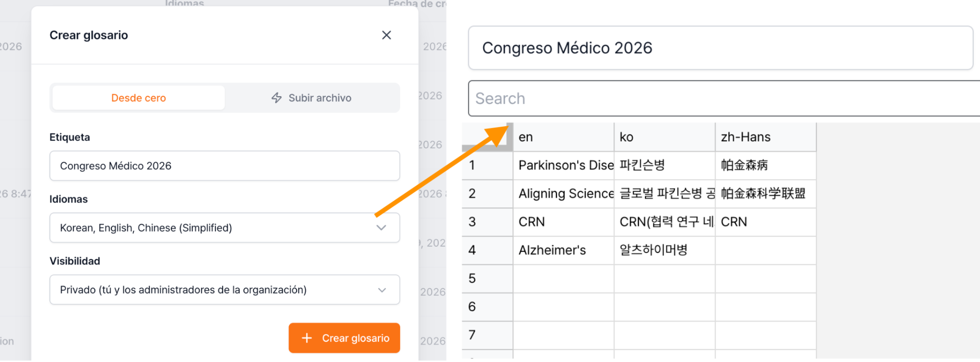The image size is (980, 362).
Task: Click the Alzheimer's cell in en column
Action: point(563,250)
